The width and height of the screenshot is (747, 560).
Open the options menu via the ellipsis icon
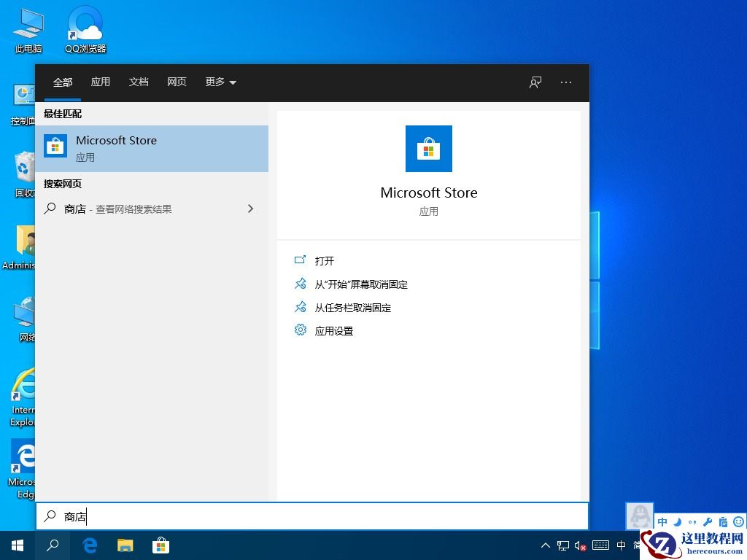pos(566,82)
